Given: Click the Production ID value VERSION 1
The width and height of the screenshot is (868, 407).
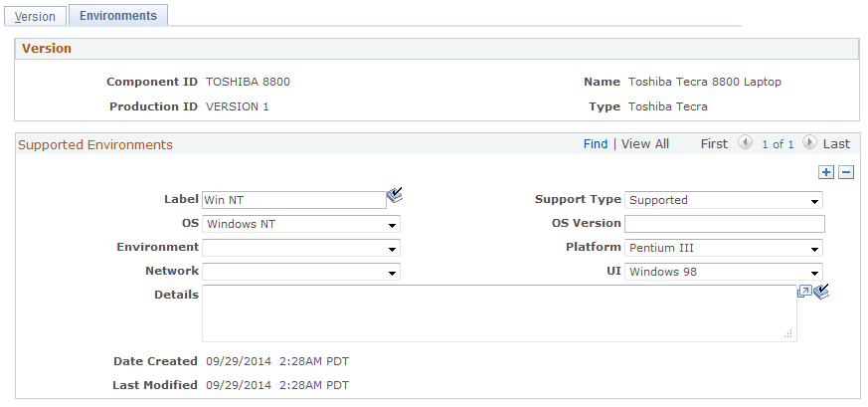Looking at the screenshot, I should (x=238, y=106).
